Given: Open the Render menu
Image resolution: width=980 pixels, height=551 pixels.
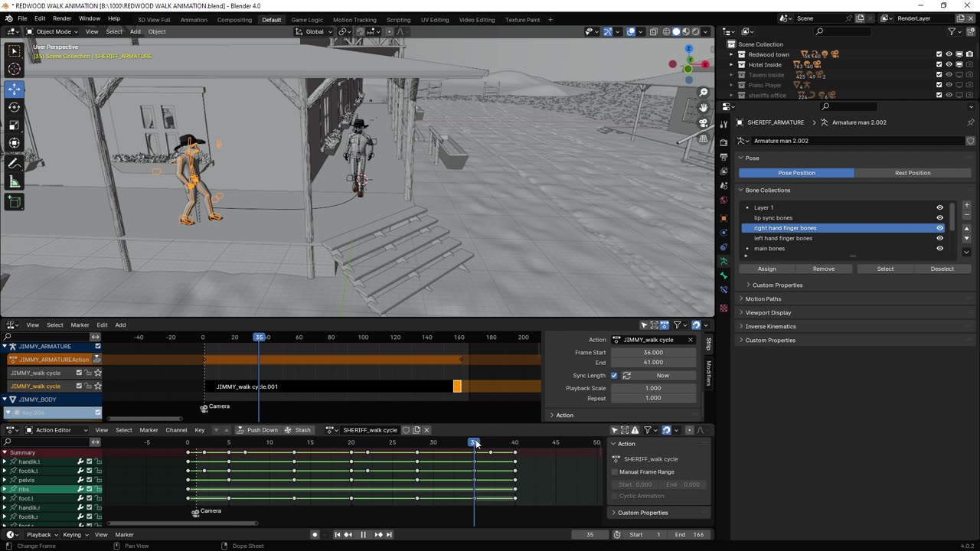Looking at the screenshot, I should [62, 18].
